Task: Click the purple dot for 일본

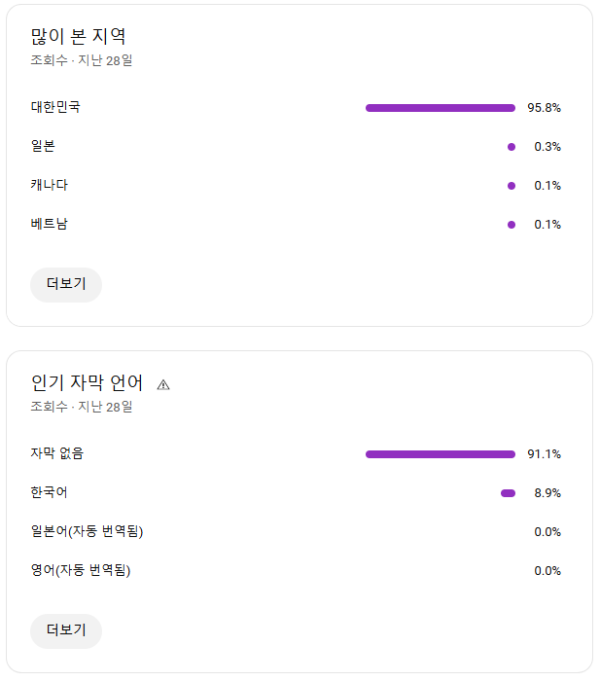Action: pos(511,147)
